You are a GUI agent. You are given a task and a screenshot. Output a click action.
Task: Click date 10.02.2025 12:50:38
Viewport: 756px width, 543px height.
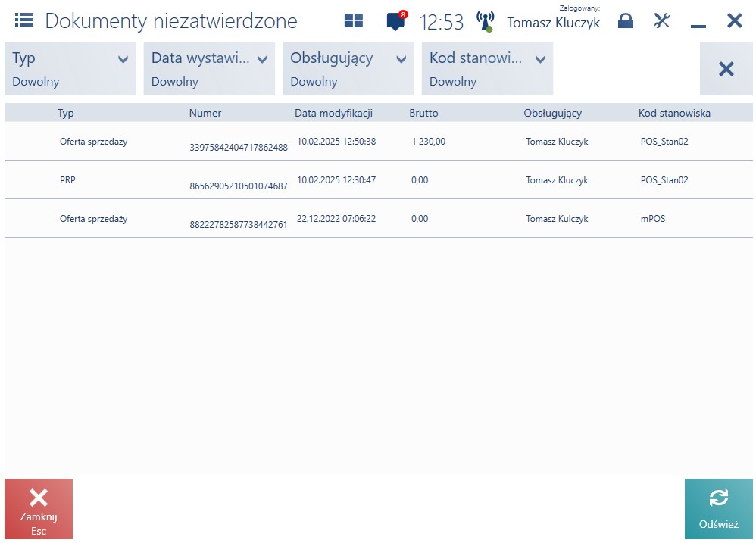[x=336, y=142]
